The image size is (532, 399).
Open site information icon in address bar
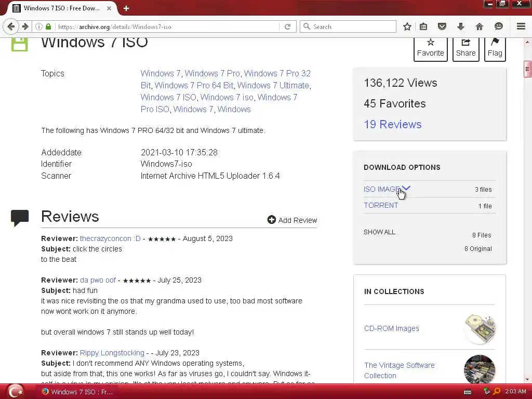(x=39, y=26)
